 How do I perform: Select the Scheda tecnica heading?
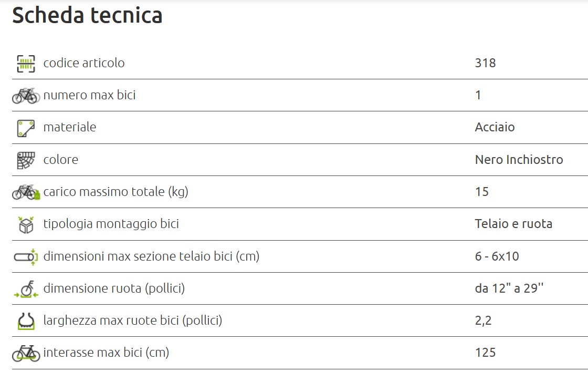point(87,15)
